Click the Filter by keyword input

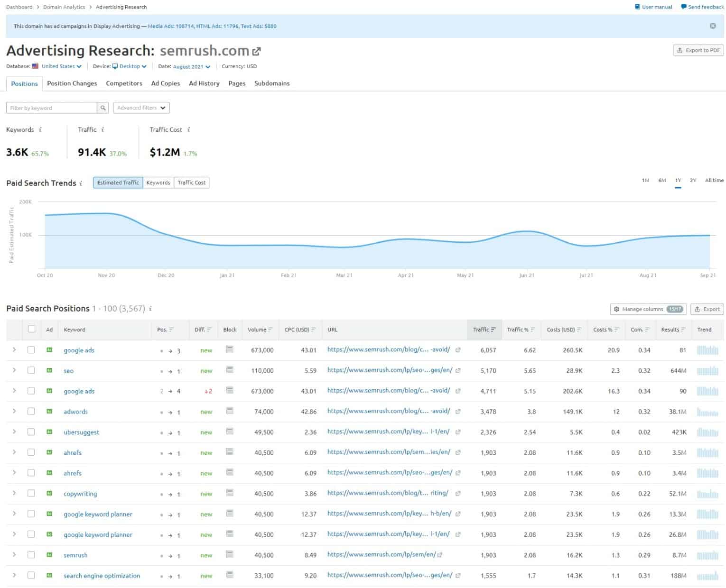(x=52, y=108)
